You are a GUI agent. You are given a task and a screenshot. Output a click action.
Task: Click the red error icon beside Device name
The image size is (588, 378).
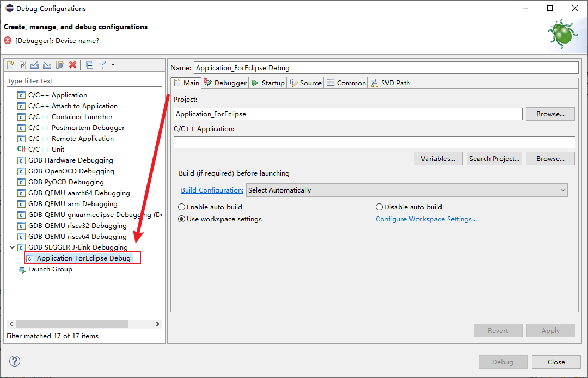click(8, 40)
